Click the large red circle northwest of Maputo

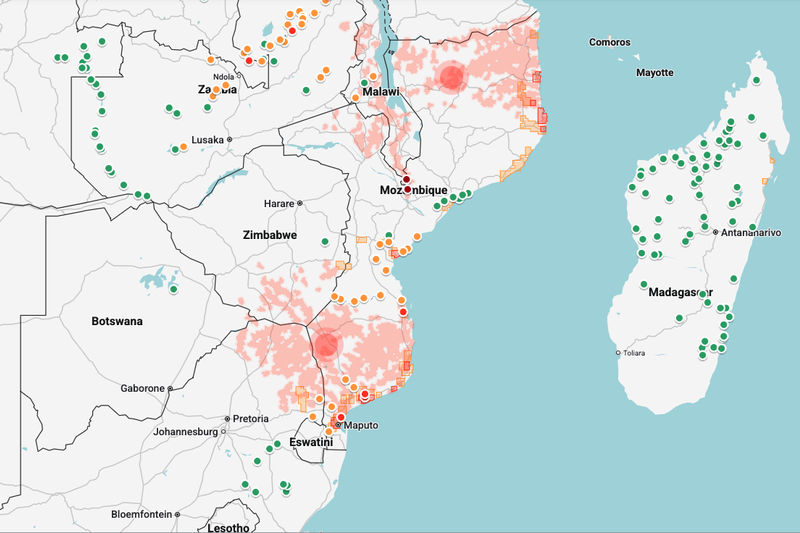point(326,345)
